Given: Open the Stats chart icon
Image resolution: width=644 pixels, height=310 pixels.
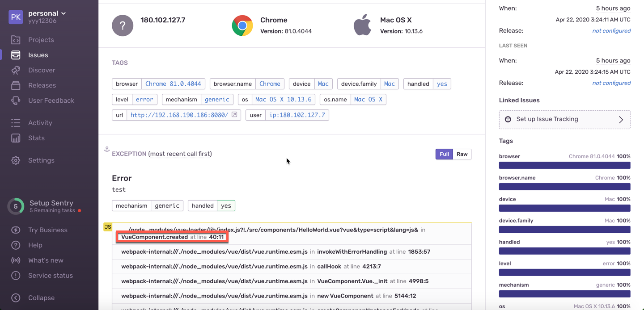Looking at the screenshot, I should [x=16, y=138].
